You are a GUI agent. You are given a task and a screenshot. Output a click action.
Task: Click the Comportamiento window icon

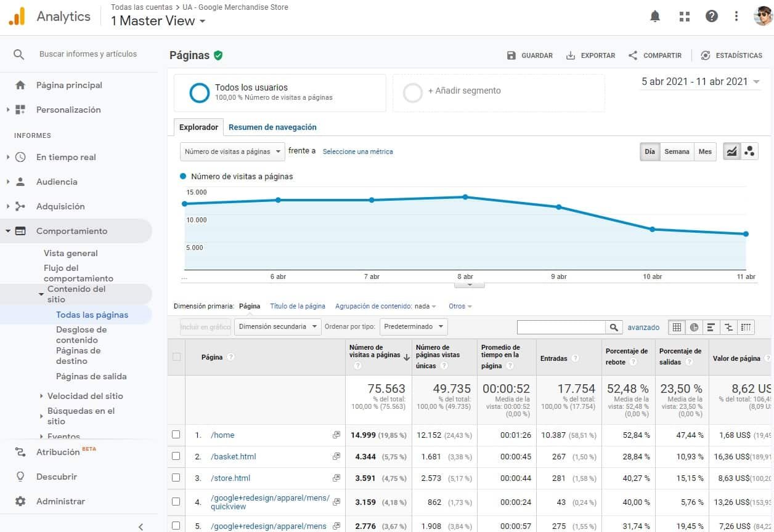point(20,231)
